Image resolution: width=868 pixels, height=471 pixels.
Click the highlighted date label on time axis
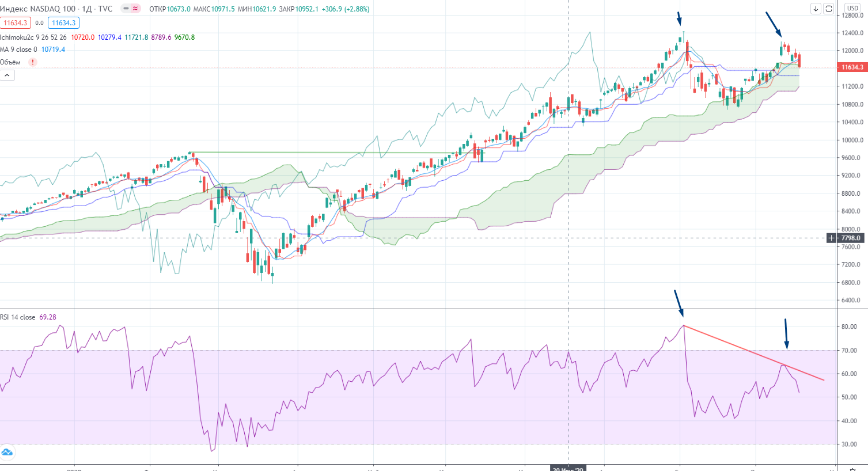point(568,469)
